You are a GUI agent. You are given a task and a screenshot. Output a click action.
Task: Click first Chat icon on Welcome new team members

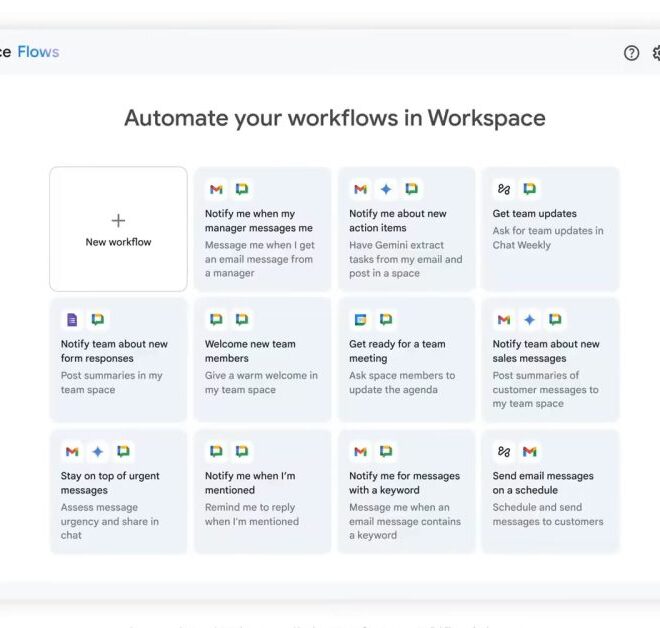(216, 320)
